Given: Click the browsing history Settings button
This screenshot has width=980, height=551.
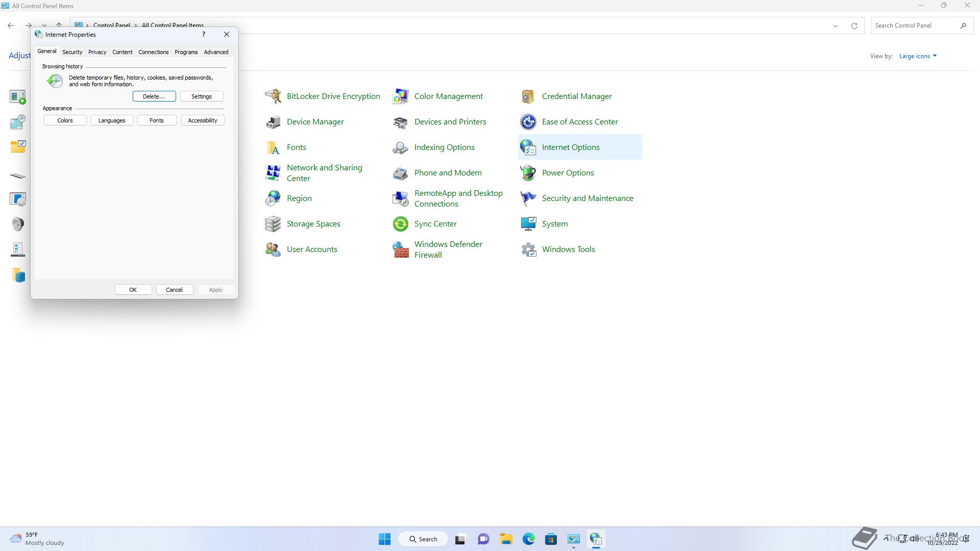Looking at the screenshot, I should (202, 96).
